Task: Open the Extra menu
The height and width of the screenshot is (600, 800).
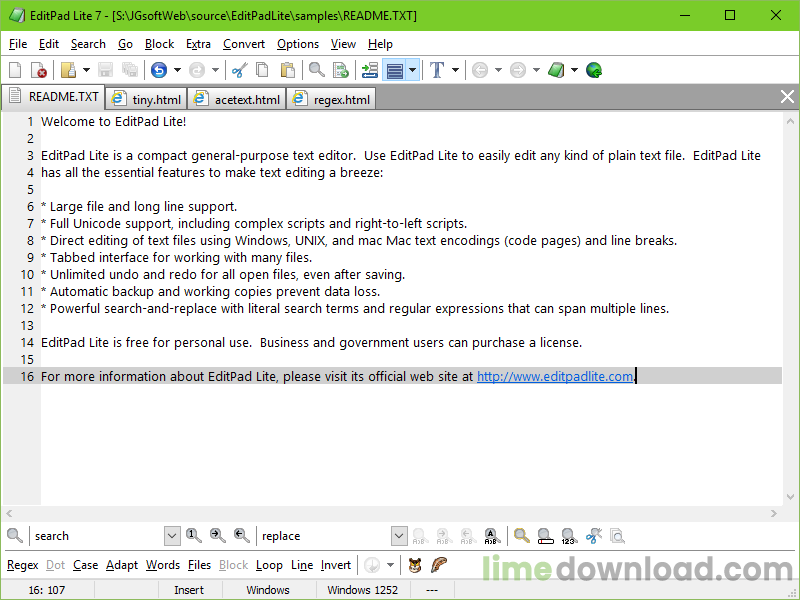Action: point(198,44)
